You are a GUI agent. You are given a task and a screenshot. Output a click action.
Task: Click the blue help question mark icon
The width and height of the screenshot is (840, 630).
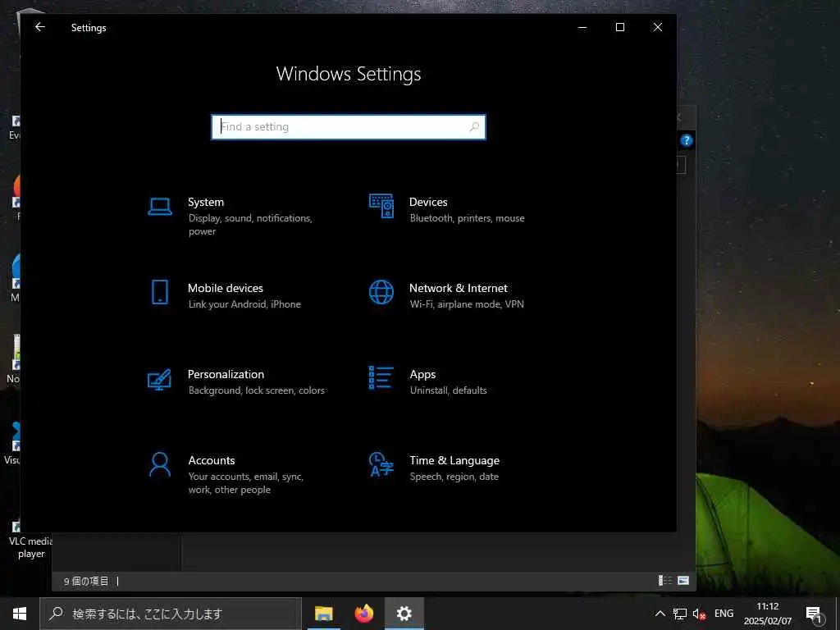[687, 140]
